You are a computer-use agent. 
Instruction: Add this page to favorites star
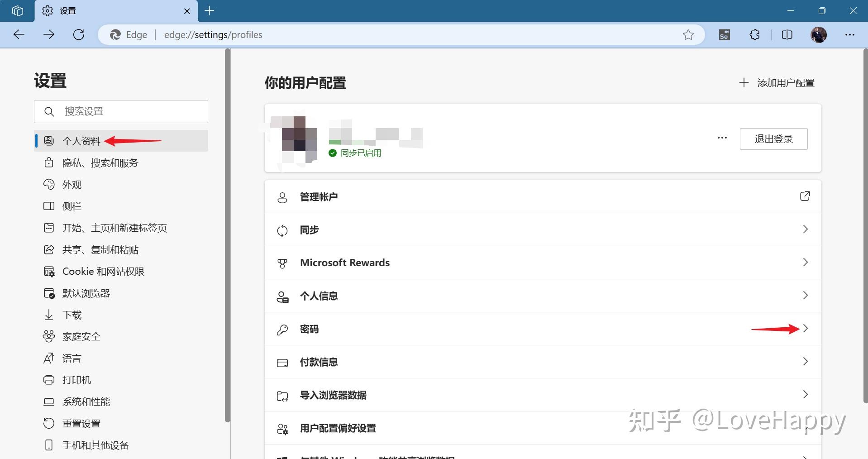[688, 34]
